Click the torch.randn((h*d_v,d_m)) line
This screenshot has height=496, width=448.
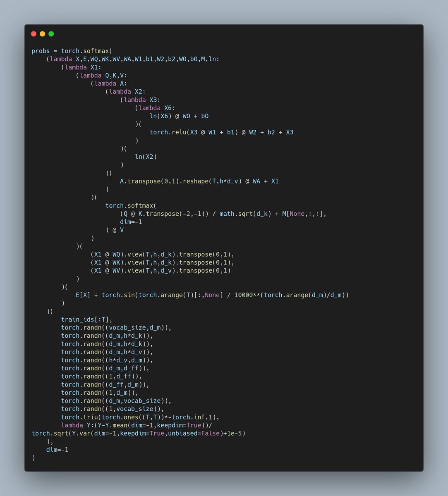coord(107,360)
